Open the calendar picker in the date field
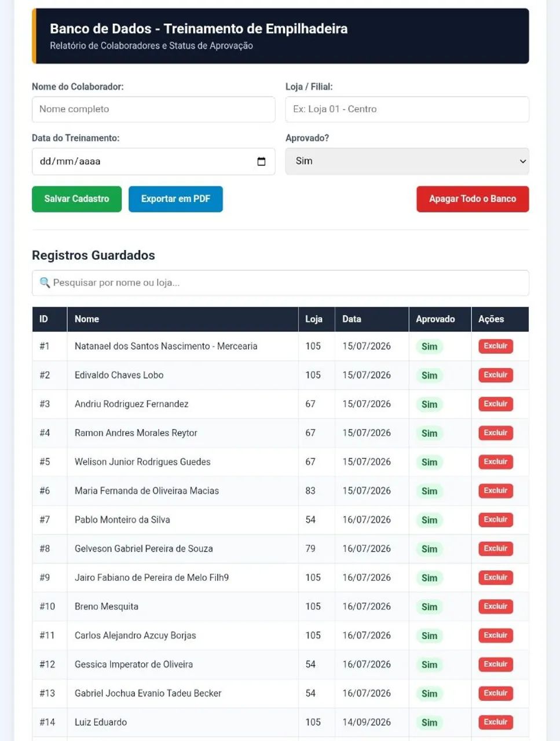This screenshot has width=560, height=741. click(x=261, y=162)
